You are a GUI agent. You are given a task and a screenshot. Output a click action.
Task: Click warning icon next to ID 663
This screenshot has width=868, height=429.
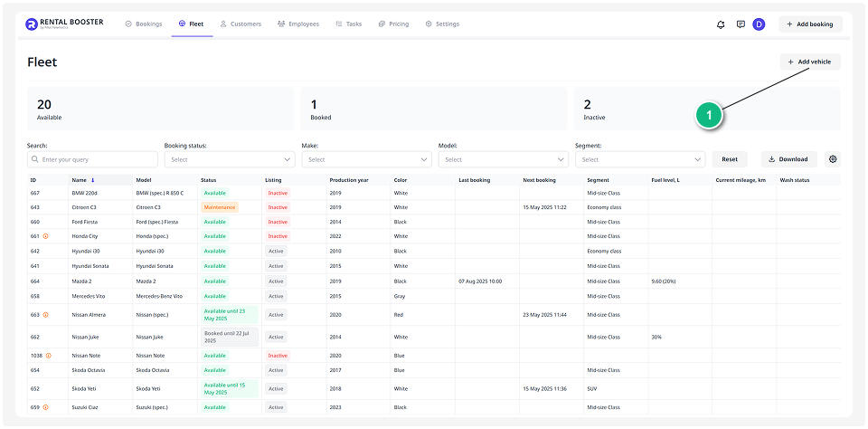[45, 315]
